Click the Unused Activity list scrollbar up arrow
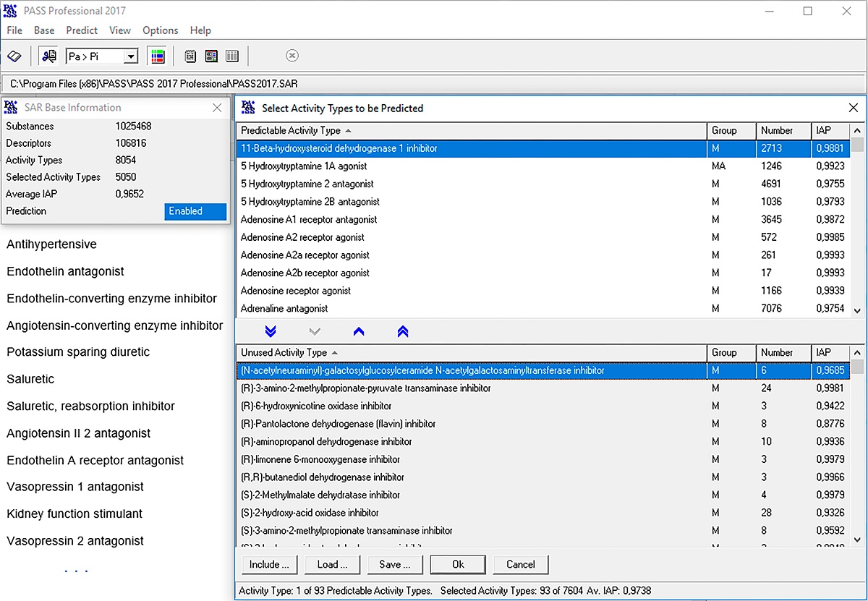This screenshot has height=601, width=868. coord(858,353)
